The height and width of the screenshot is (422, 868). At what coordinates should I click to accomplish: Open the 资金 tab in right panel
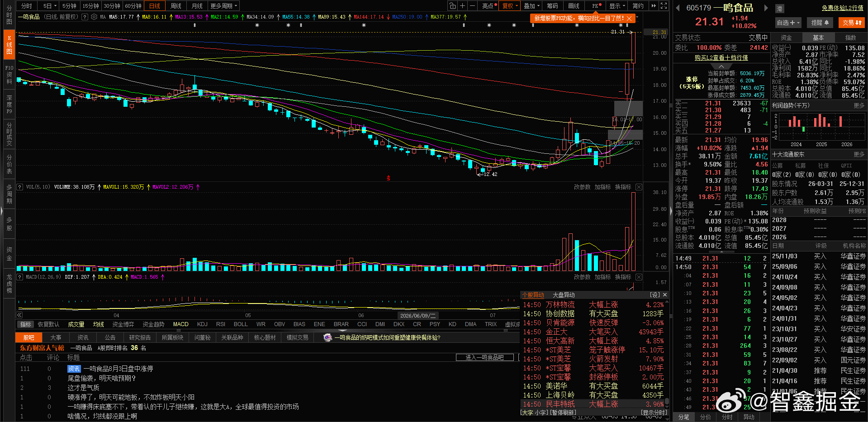tap(787, 38)
